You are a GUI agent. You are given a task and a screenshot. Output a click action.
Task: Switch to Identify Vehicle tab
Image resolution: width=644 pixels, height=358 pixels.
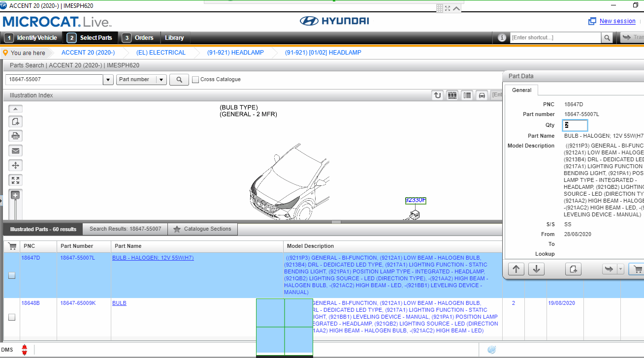[32, 38]
